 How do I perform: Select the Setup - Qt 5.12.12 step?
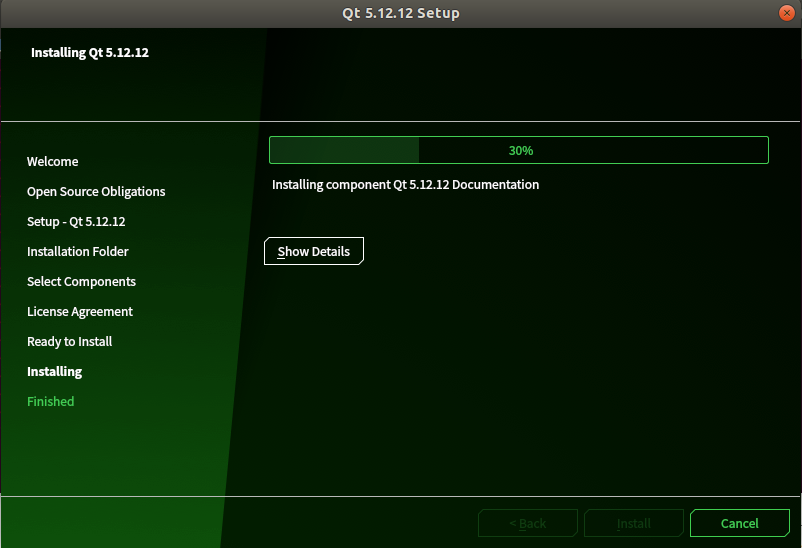coord(76,222)
